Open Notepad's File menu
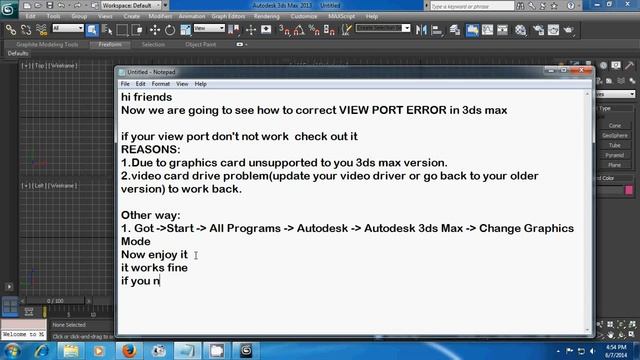 click(125, 84)
